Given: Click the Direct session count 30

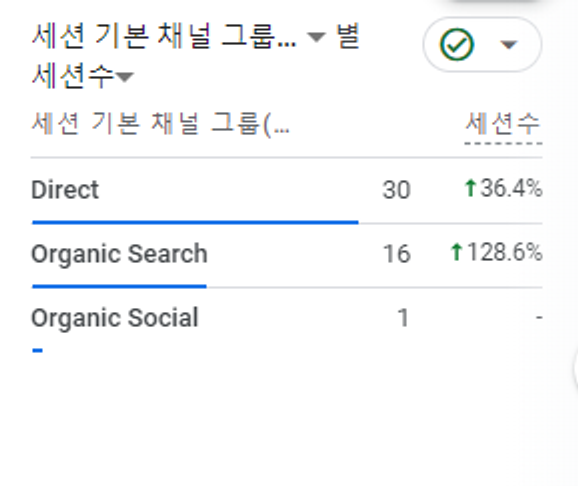Looking at the screenshot, I should (397, 190).
